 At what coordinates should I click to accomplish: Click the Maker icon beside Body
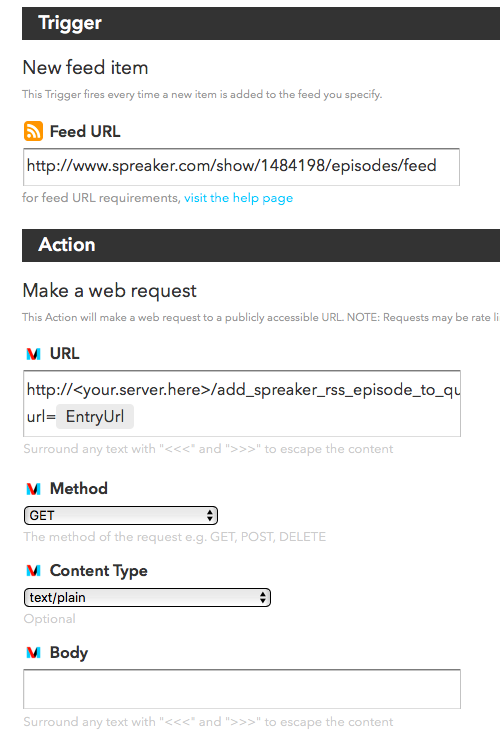(x=33, y=653)
